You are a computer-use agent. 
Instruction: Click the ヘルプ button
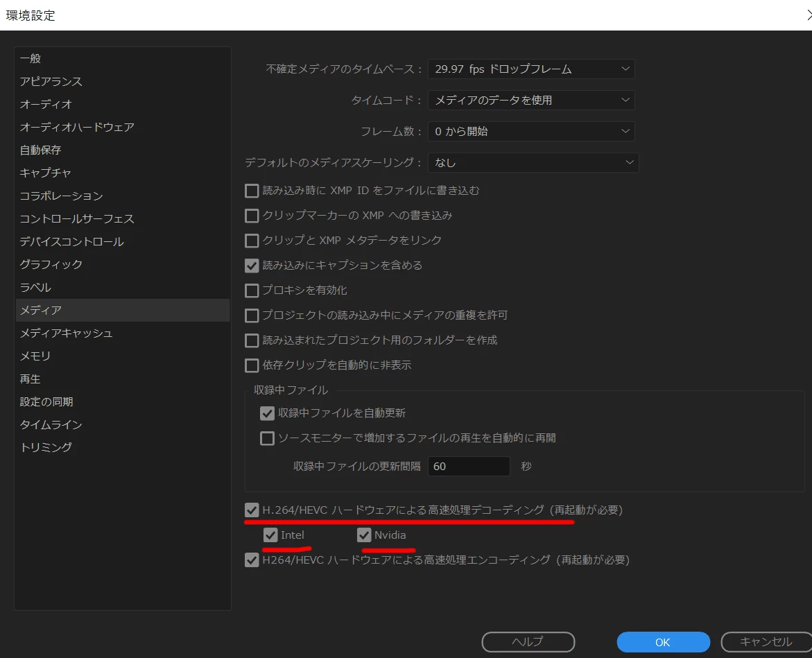pyautogui.click(x=528, y=642)
